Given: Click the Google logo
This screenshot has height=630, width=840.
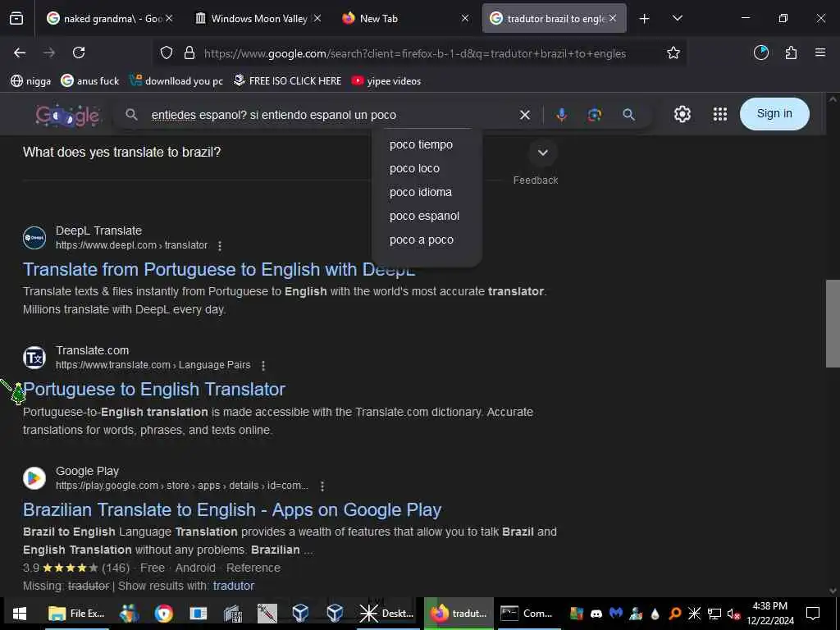Looking at the screenshot, I should pos(67,115).
